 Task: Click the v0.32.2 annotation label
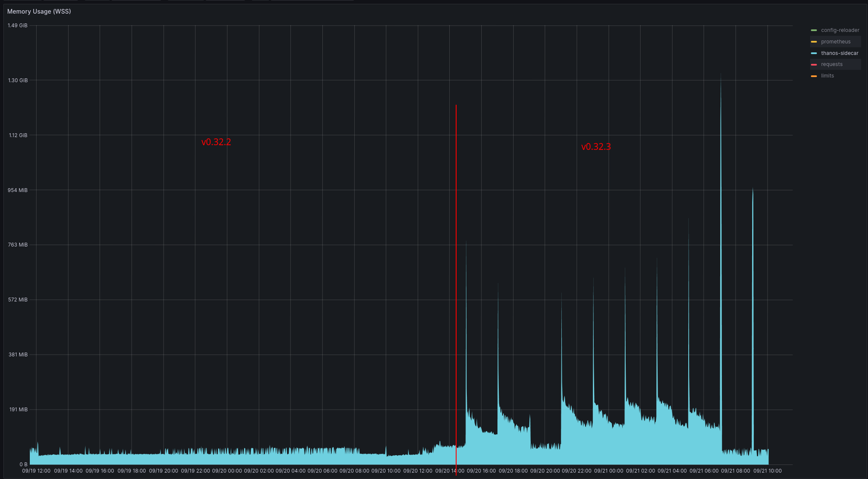coord(216,142)
